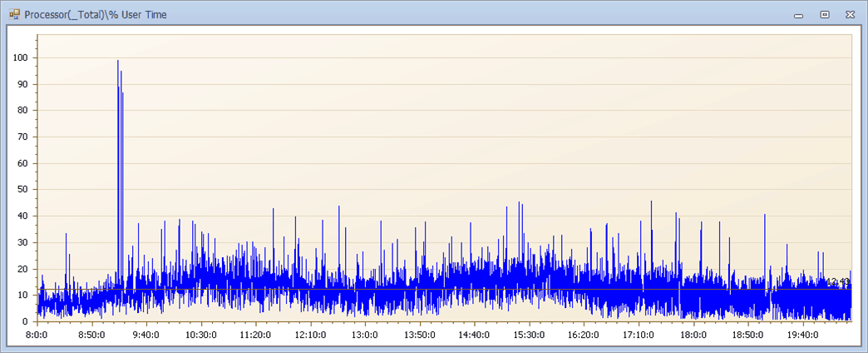Maximize the Processor User Time window
Viewport: 868px width, 353px height.
(824, 14)
